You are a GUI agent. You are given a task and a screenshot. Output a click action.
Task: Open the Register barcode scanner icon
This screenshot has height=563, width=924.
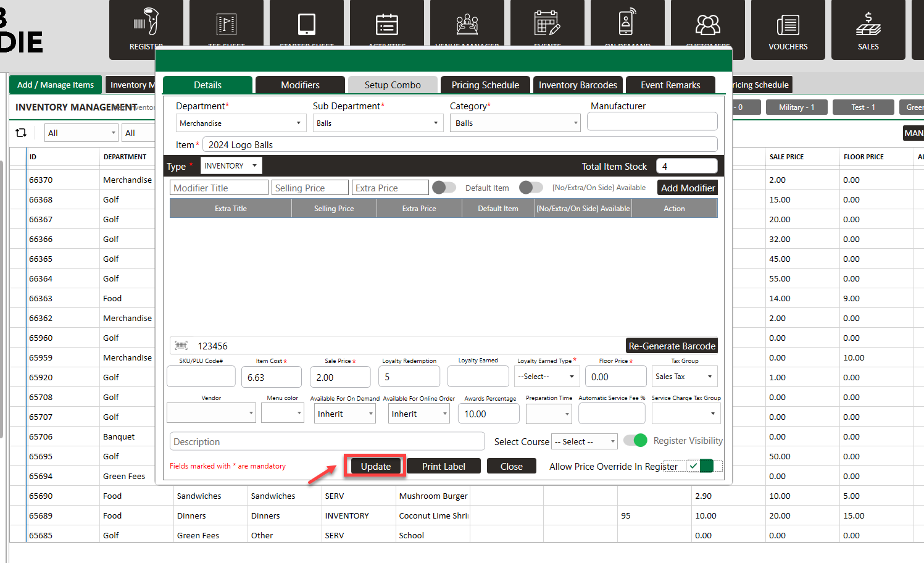pos(146,25)
